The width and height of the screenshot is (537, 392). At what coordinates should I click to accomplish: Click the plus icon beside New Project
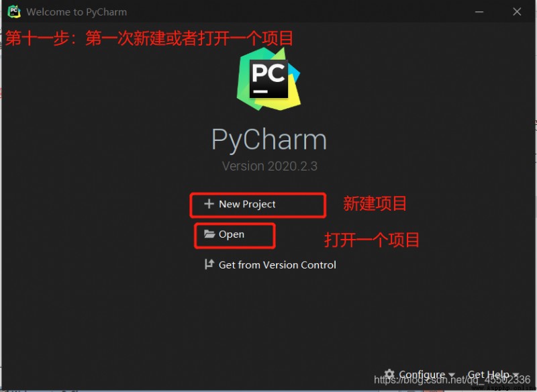pyautogui.click(x=209, y=204)
